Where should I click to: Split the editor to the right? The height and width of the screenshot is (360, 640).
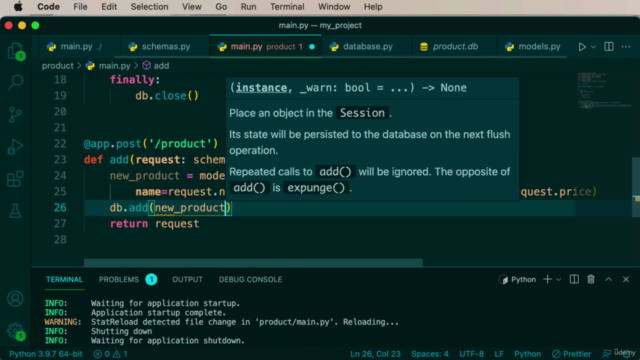click(x=609, y=47)
